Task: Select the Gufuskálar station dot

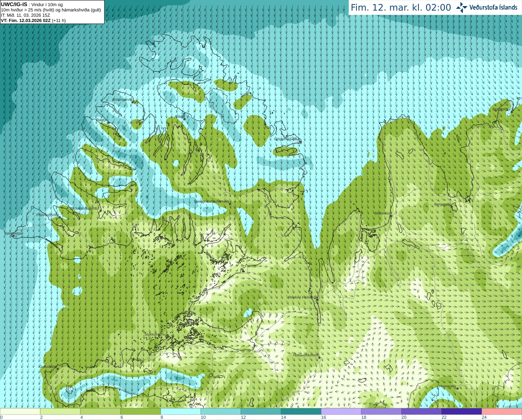Action: (x=58, y=369)
